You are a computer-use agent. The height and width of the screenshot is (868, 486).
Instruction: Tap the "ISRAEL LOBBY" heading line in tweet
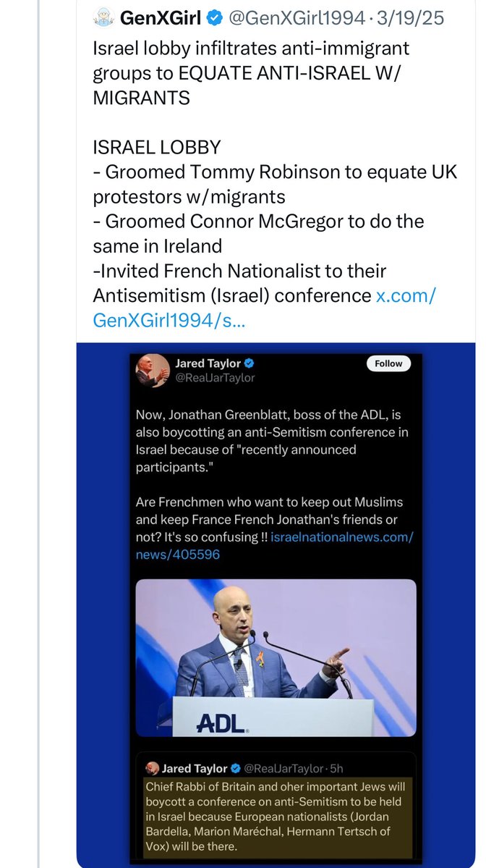point(157,148)
